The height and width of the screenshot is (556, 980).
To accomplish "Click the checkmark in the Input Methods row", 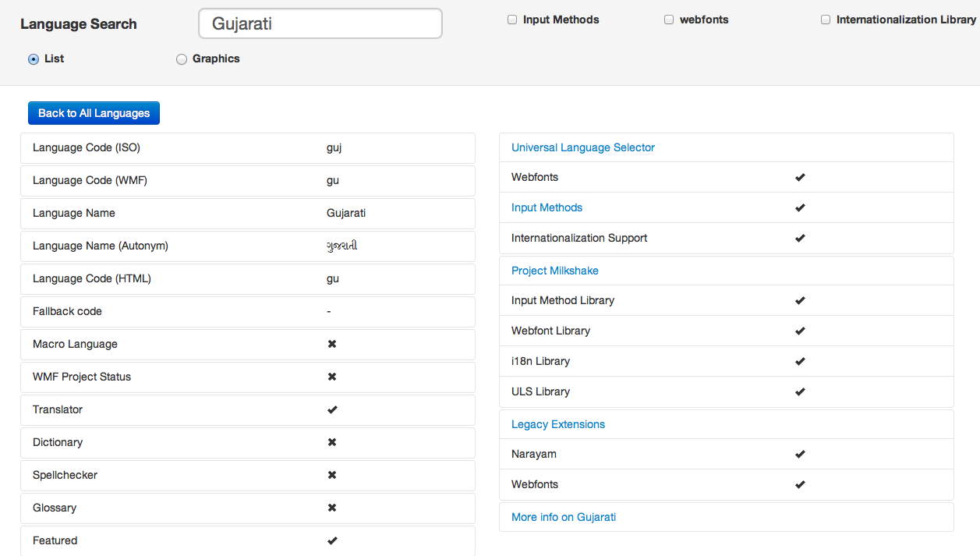I will (x=800, y=207).
